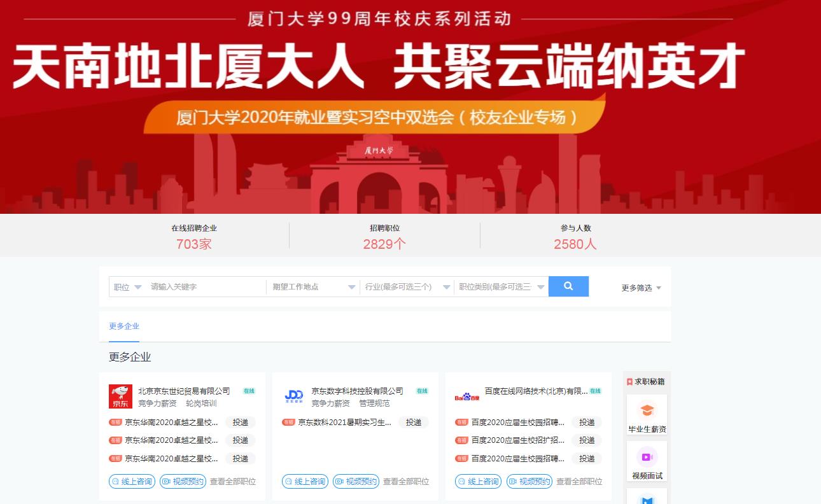The width and height of the screenshot is (821, 504).
Task: Click 线上咨询 for 京东数字科技
Action: coord(305,482)
